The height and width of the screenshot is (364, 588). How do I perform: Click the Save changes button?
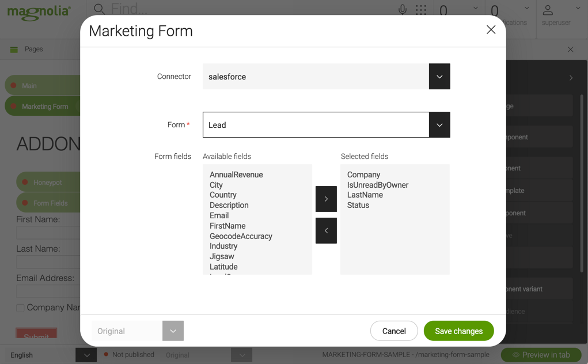pos(458,331)
